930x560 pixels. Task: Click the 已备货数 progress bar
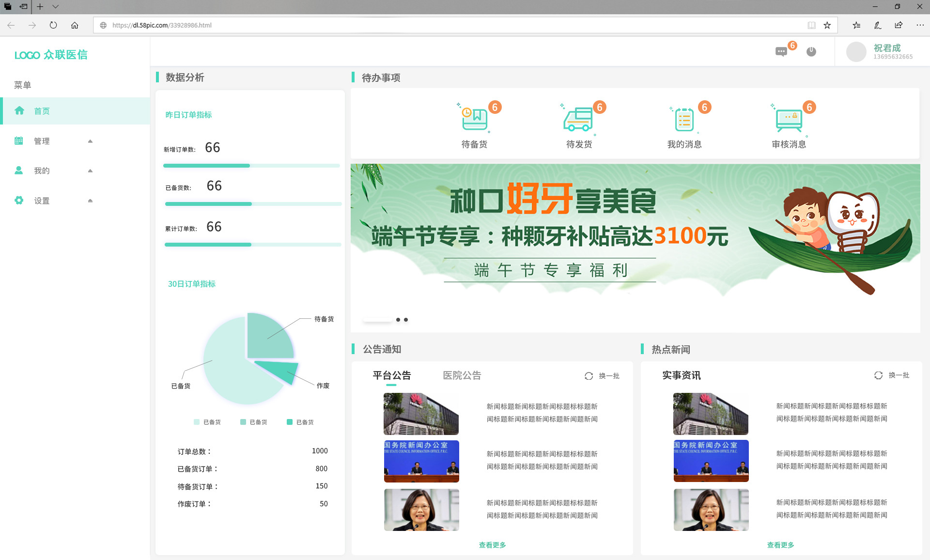pyautogui.click(x=253, y=204)
